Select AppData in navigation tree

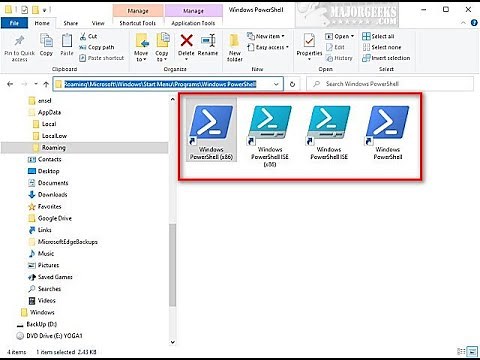click(x=45, y=112)
